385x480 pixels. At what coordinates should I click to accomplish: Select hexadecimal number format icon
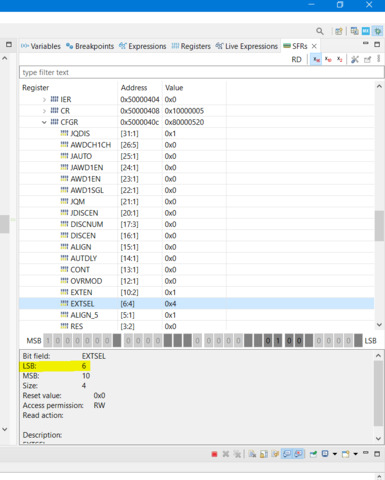click(316, 60)
